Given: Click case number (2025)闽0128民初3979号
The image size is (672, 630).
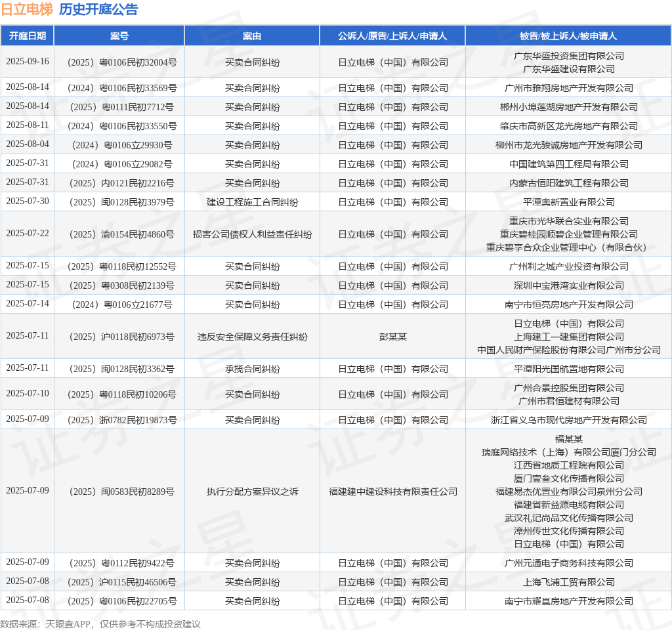Looking at the screenshot, I should 121,202.
